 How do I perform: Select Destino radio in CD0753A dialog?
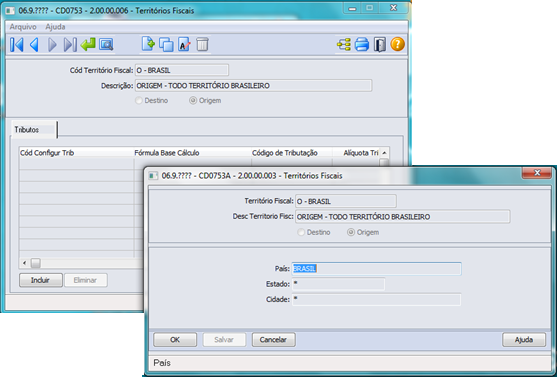click(301, 232)
